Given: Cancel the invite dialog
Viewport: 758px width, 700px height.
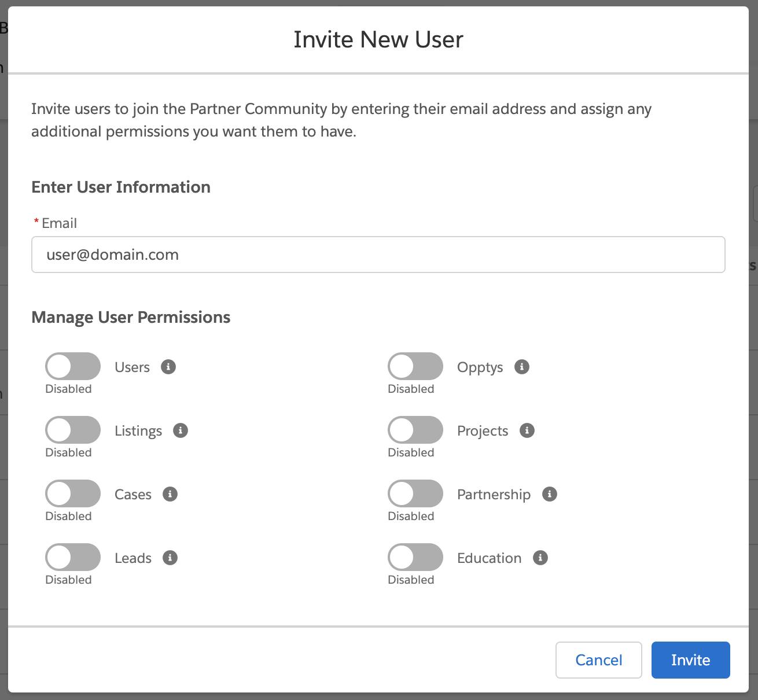Looking at the screenshot, I should point(599,660).
